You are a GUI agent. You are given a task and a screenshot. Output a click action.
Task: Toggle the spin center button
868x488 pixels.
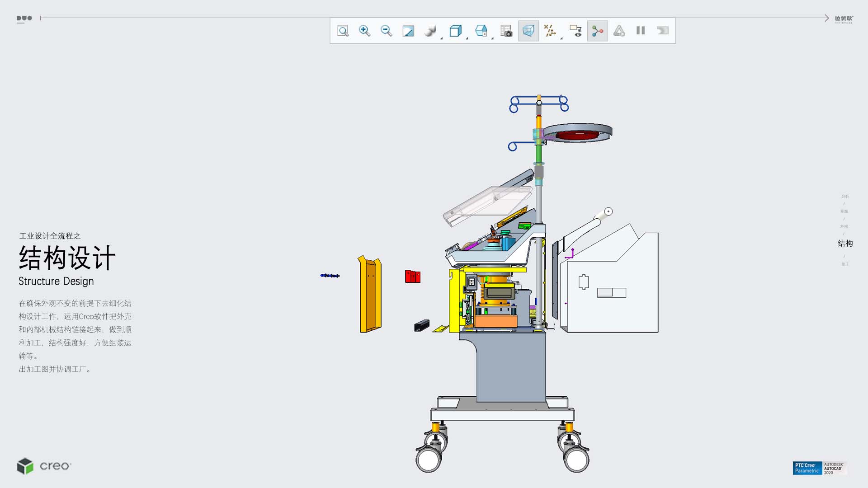pos(597,31)
